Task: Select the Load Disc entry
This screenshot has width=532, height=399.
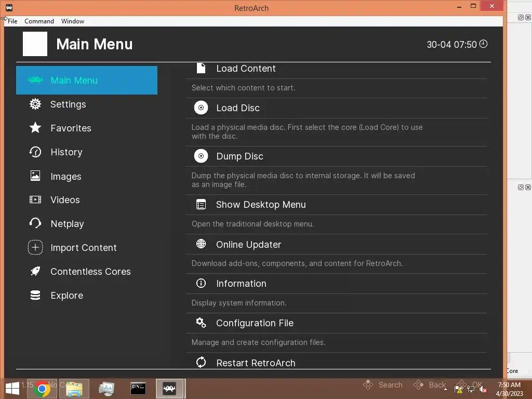Action: [336, 108]
